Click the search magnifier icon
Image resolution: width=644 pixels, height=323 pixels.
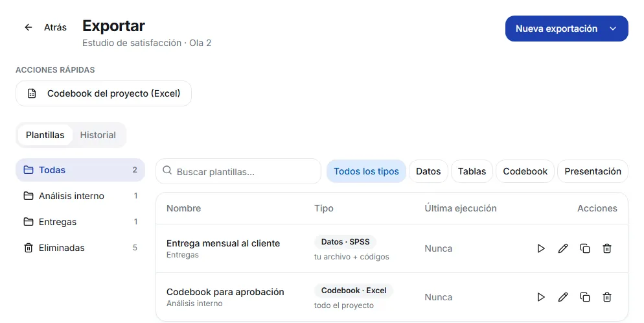pyautogui.click(x=167, y=170)
